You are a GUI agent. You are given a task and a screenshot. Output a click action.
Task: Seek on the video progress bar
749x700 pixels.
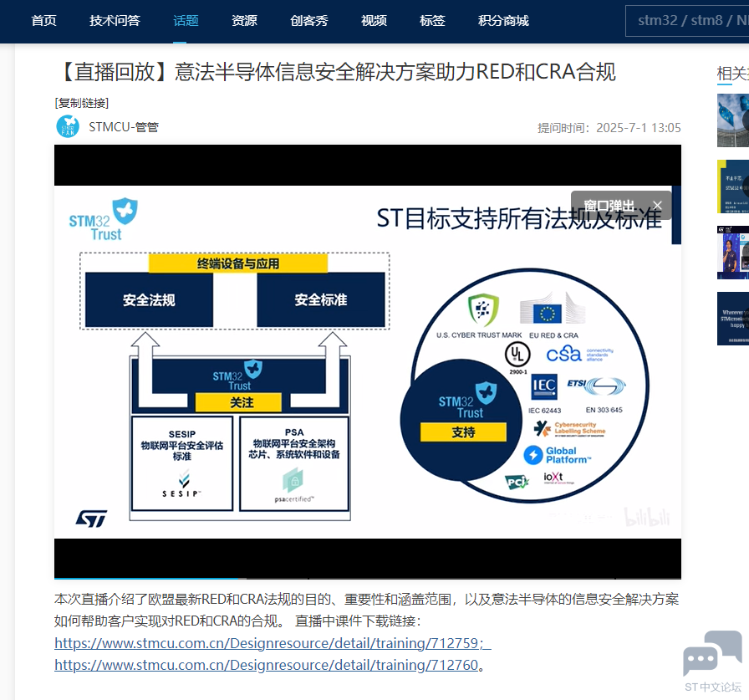point(367,578)
